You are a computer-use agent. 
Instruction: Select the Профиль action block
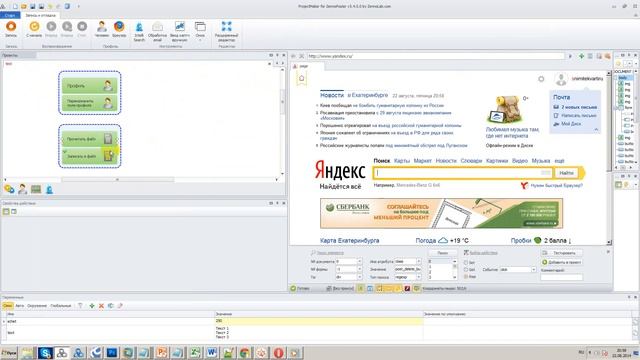(x=89, y=86)
